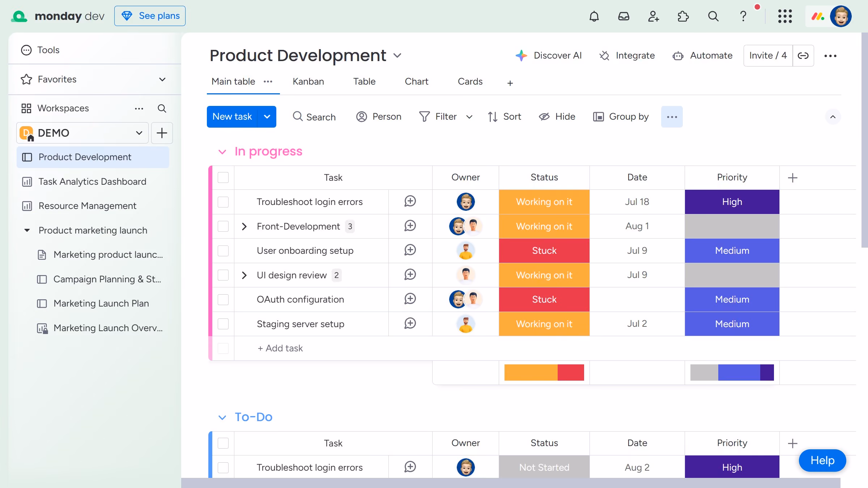Click the status summary bar

click(544, 372)
